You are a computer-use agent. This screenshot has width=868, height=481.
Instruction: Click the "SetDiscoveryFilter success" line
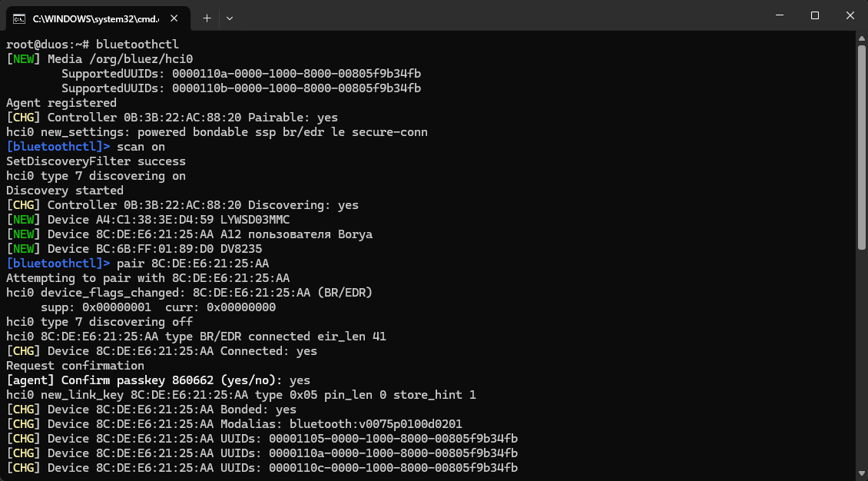click(x=96, y=161)
